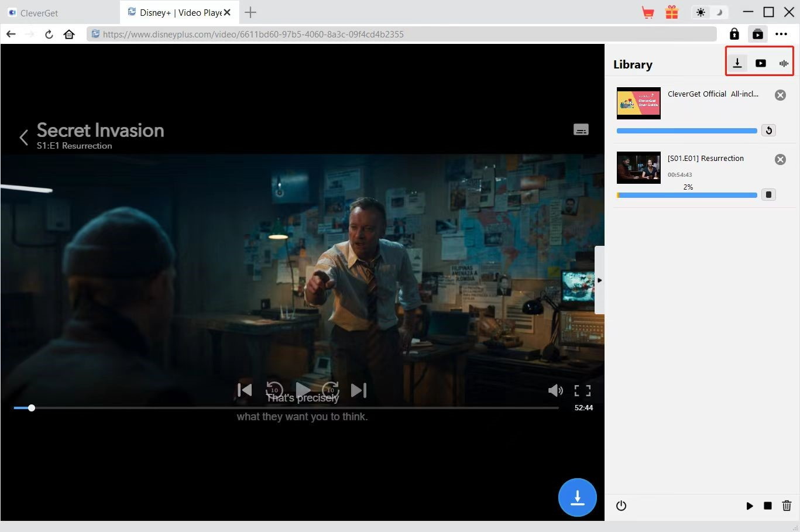The image size is (800, 532).
Task: Collapse the Library side panel arrow
Action: click(599, 280)
